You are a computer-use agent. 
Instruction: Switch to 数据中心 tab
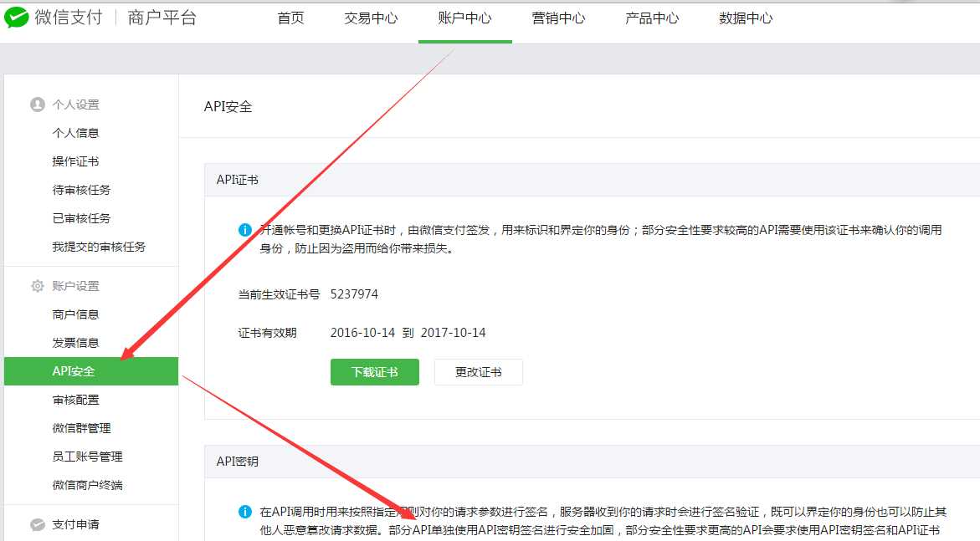click(747, 18)
